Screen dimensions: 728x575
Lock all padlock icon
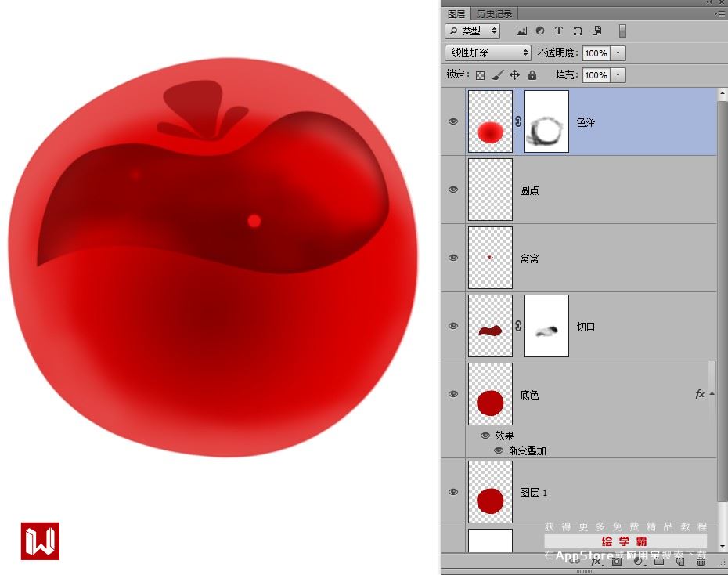click(x=532, y=74)
